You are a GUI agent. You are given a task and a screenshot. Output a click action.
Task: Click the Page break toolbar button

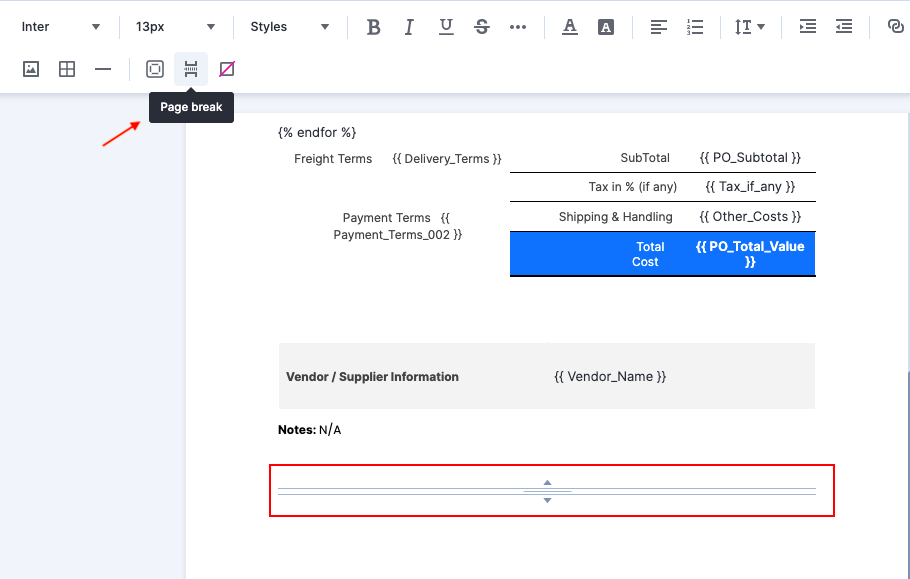point(191,69)
